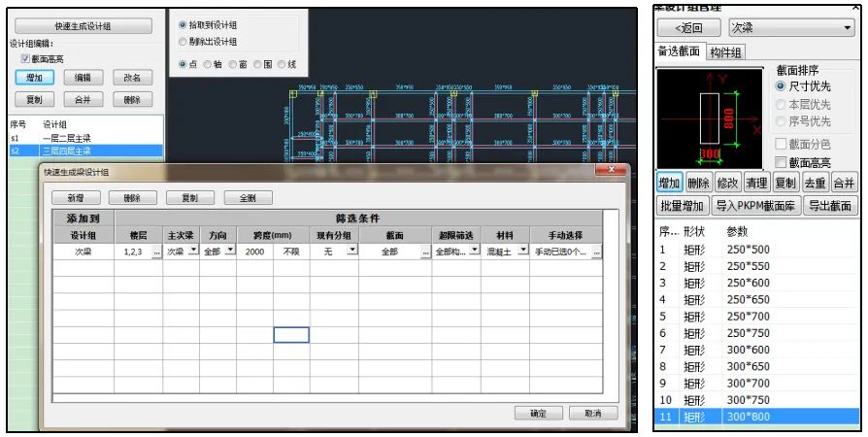Click 复制 in right section panel
868x437 pixels.
pyautogui.click(x=785, y=183)
